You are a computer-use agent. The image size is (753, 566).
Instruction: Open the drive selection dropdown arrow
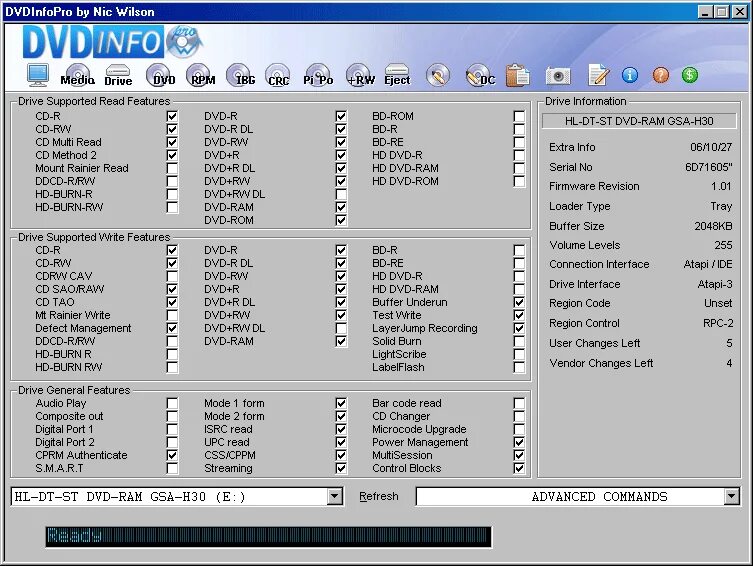334,496
